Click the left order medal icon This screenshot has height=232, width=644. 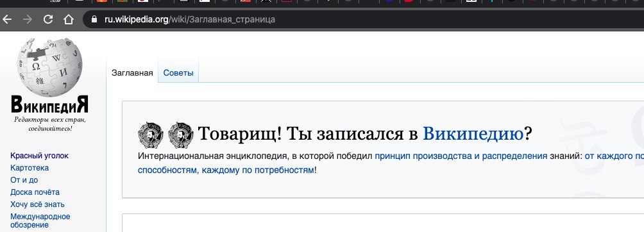(x=150, y=135)
